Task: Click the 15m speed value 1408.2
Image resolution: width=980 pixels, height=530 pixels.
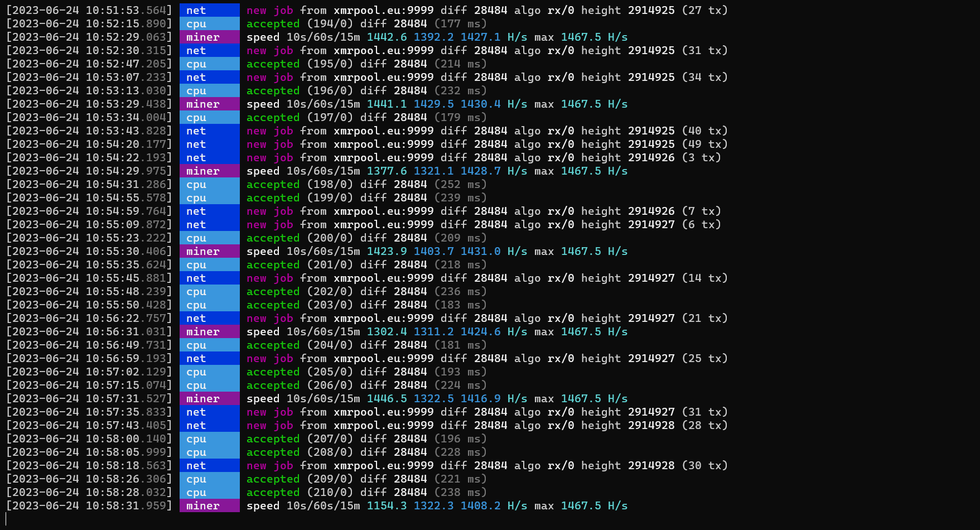Action: [x=480, y=505]
